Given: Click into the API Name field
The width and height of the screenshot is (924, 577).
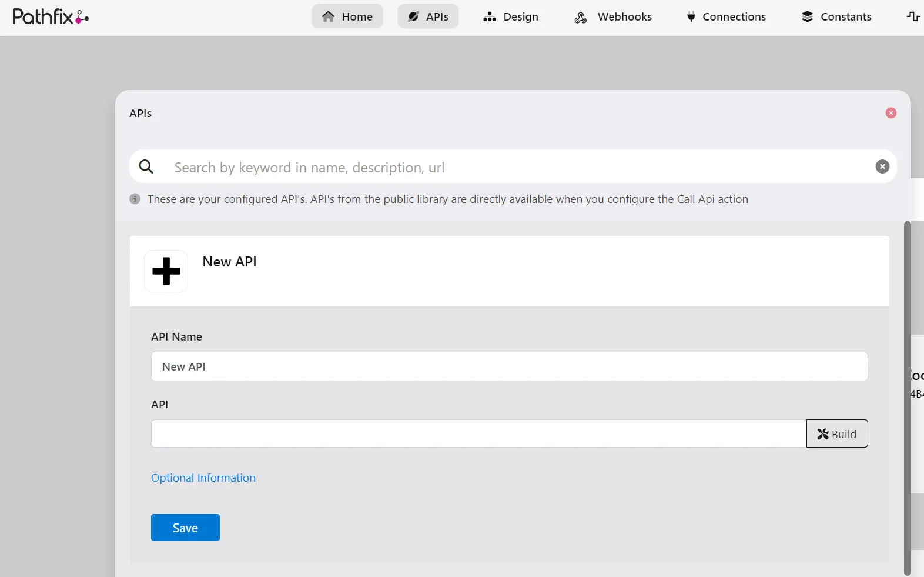Looking at the screenshot, I should [x=509, y=366].
